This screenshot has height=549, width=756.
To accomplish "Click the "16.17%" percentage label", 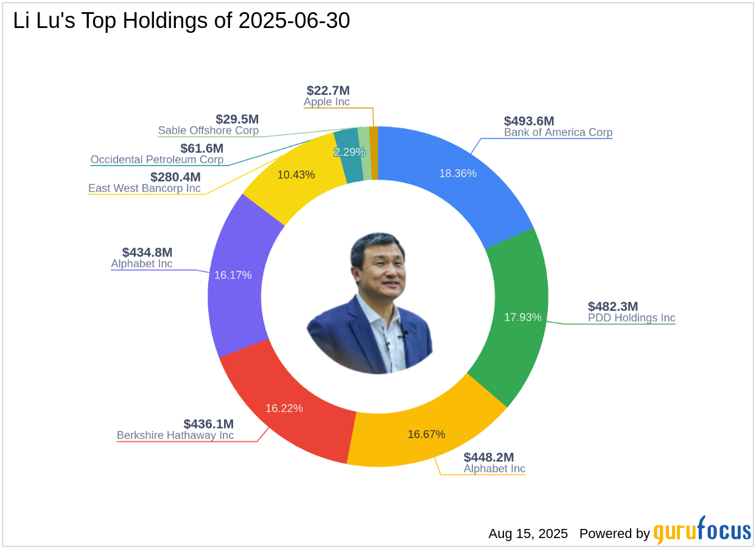I will point(233,274).
